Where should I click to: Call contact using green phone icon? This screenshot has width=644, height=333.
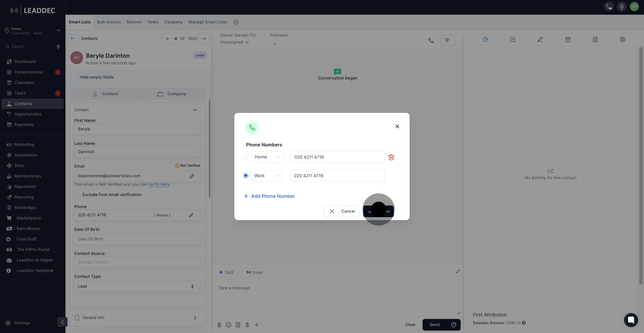431,40
